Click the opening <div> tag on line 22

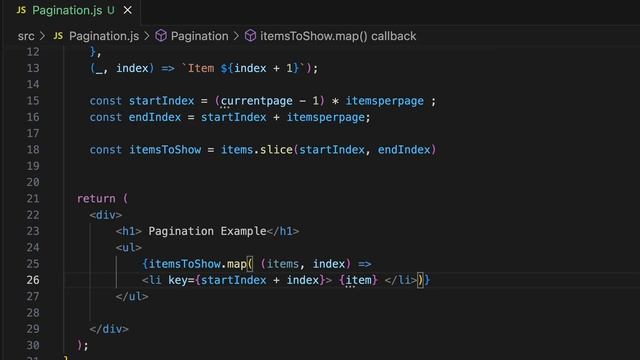pos(106,215)
